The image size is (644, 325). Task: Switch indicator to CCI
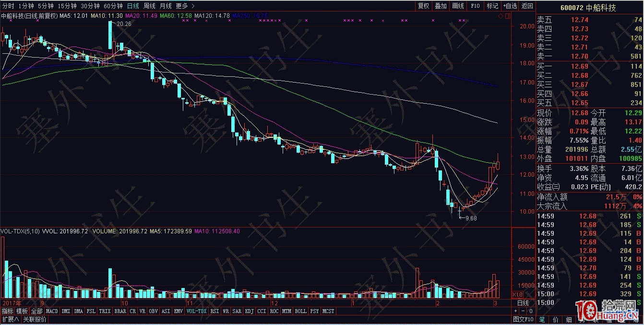pos(262,311)
